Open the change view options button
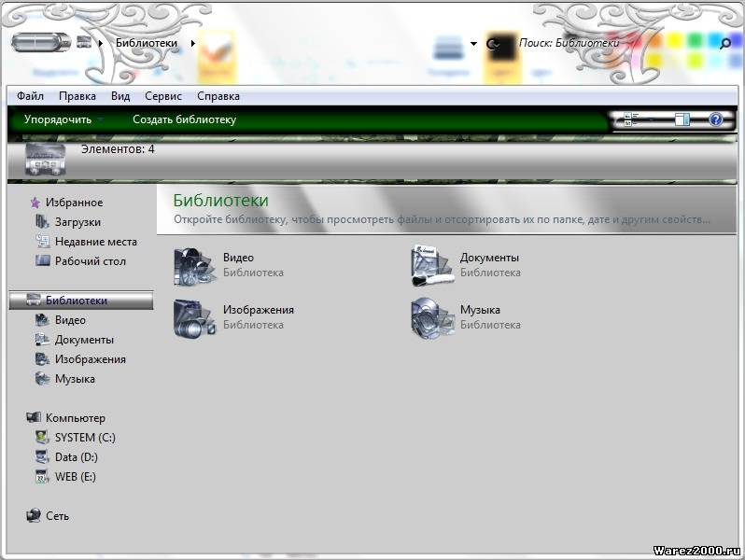 628,119
